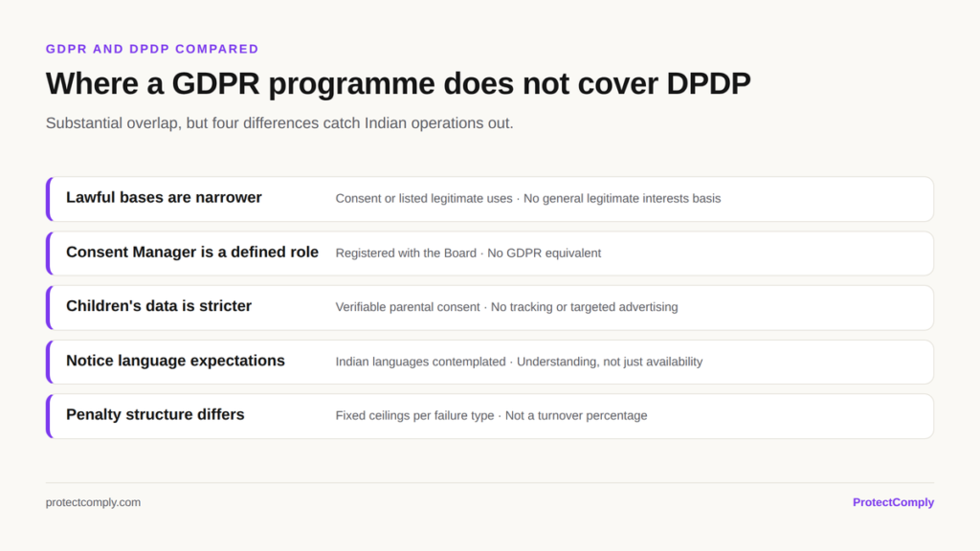Click the ProtectComply brand name in footer
This screenshot has height=551, width=980.
893,502
